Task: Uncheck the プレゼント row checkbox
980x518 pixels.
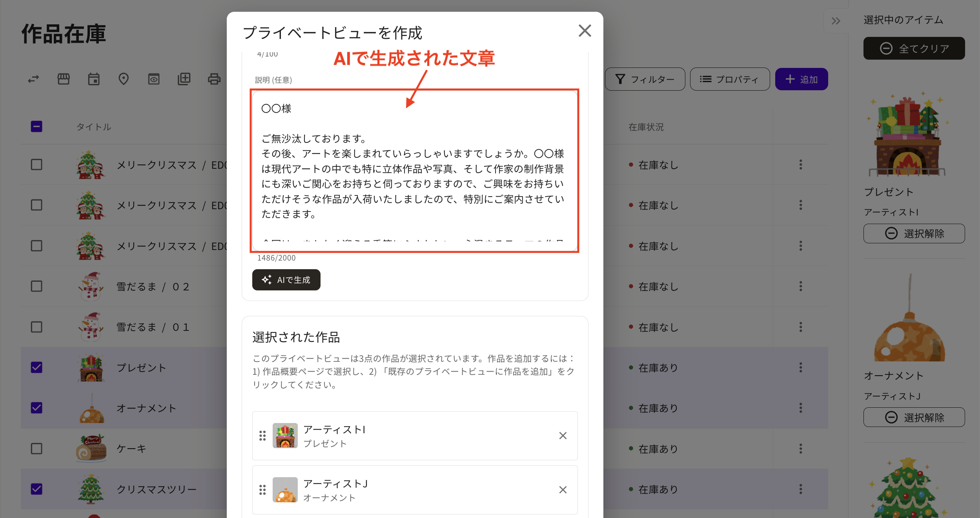Action: pyautogui.click(x=36, y=367)
